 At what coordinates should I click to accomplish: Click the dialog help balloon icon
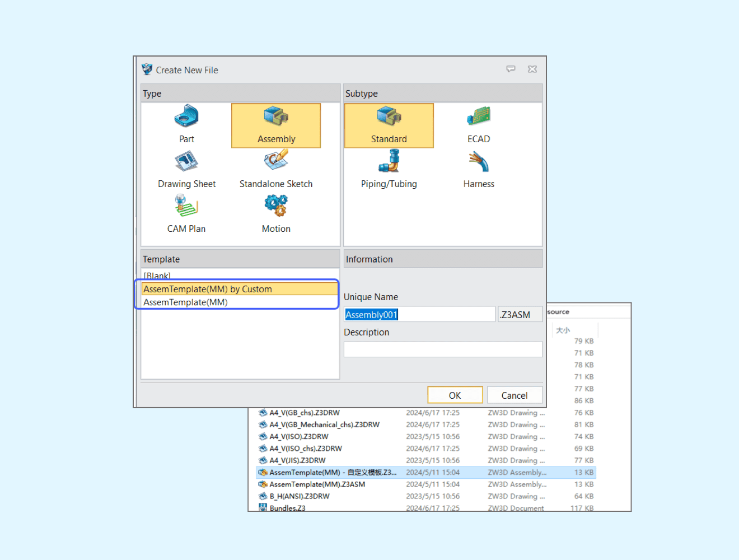[511, 69]
